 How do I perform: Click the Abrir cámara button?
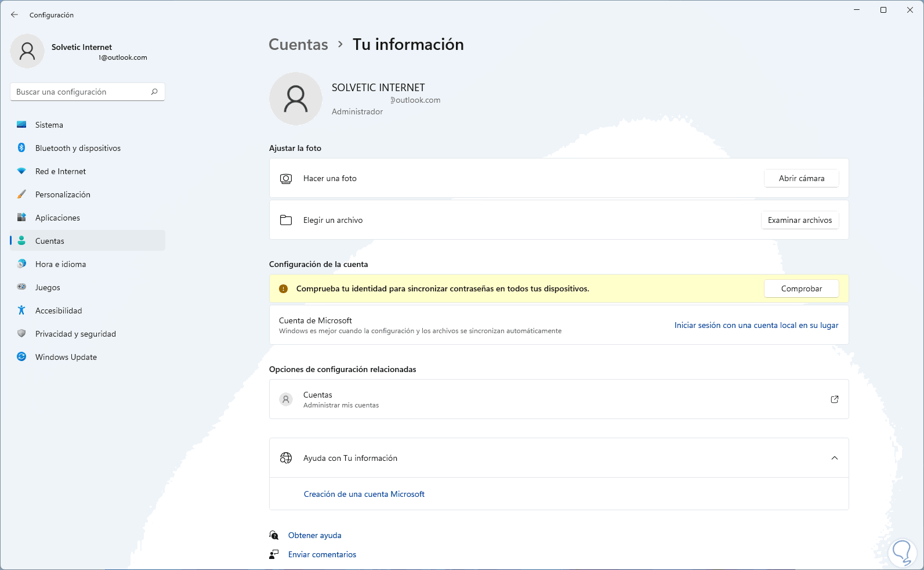(x=802, y=178)
